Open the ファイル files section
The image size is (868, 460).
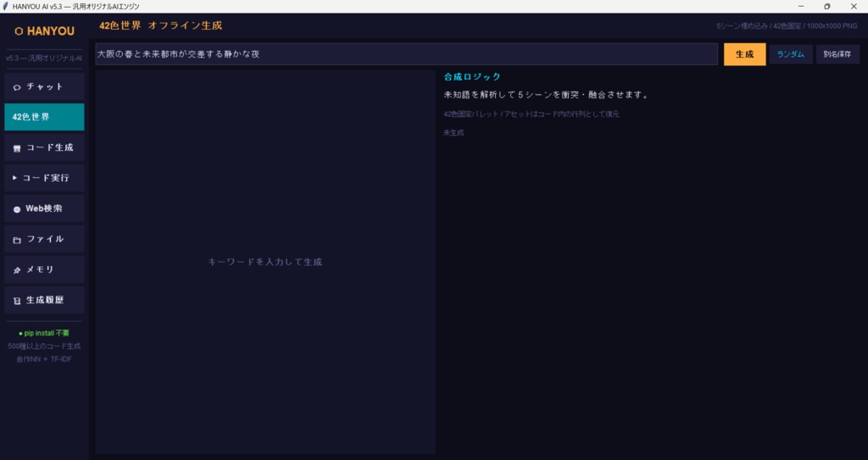click(x=44, y=239)
